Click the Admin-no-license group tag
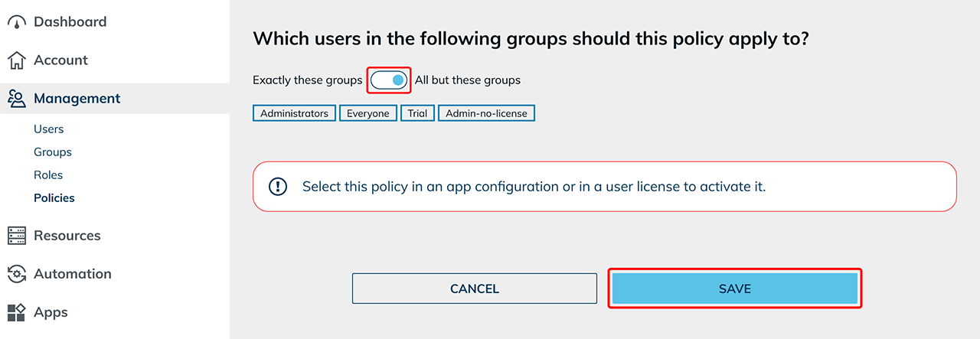 [487, 113]
